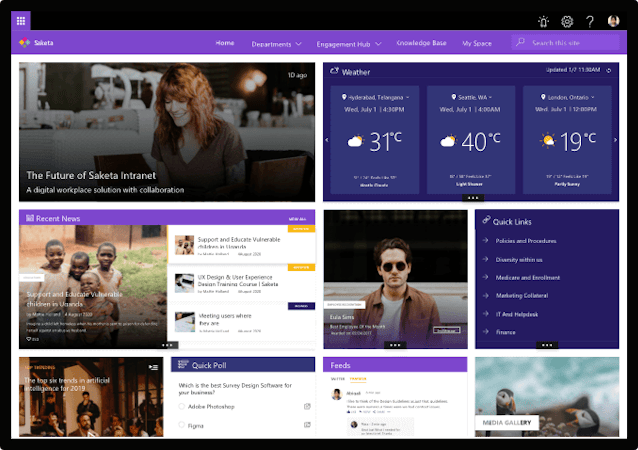Click the Quick Poll header icon
638x450 pixels.
(x=183, y=364)
